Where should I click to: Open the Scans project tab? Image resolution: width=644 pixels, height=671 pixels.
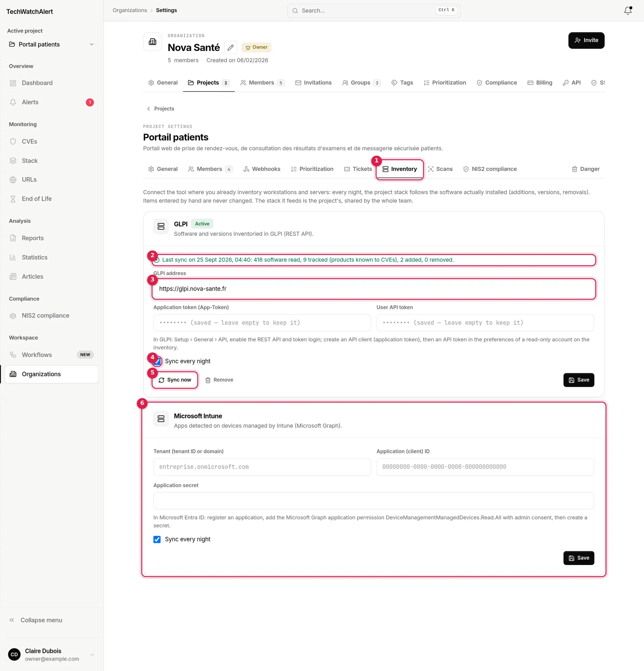[x=440, y=169]
